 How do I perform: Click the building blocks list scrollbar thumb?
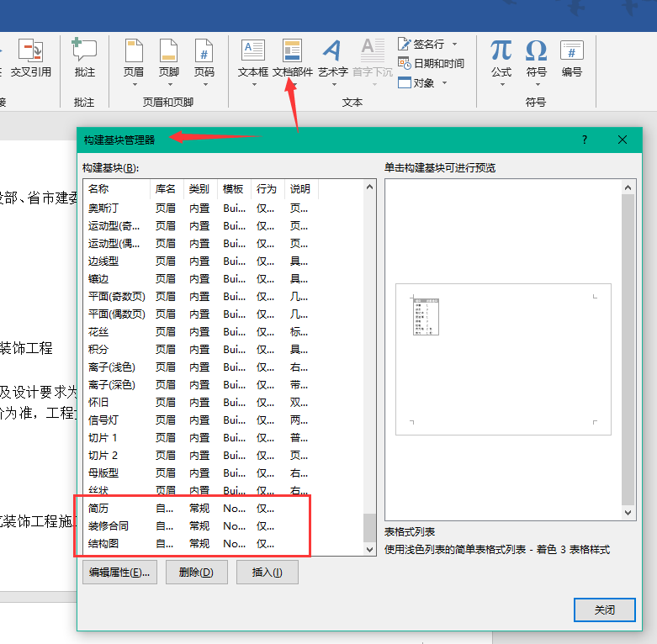click(369, 528)
